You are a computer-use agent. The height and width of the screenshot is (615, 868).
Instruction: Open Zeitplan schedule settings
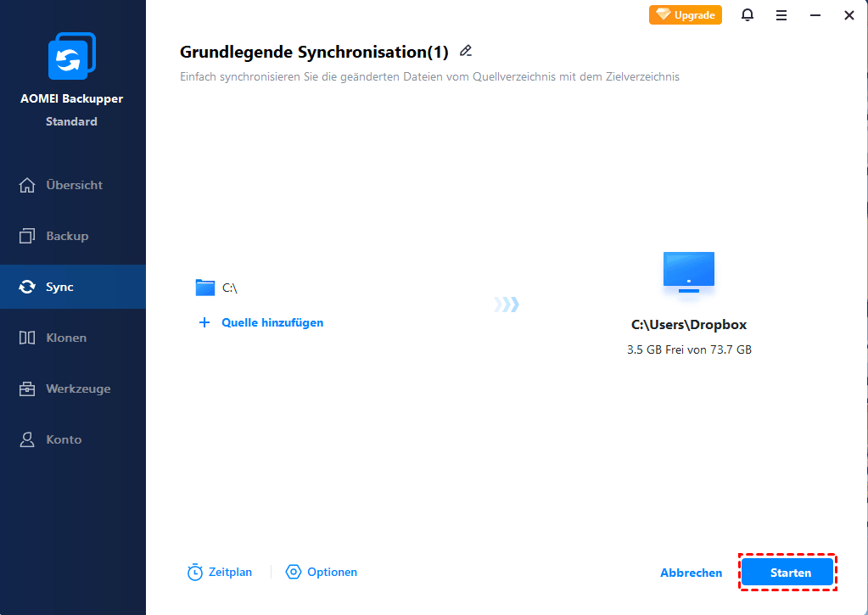219,572
